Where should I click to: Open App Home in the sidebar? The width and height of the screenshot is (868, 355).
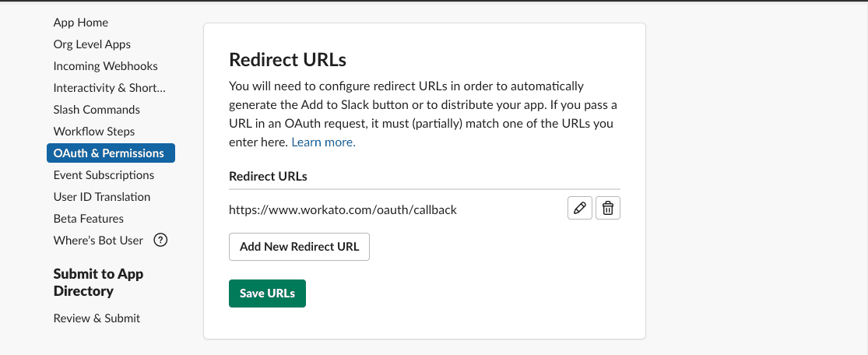pyautogui.click(x=81, y=23)
